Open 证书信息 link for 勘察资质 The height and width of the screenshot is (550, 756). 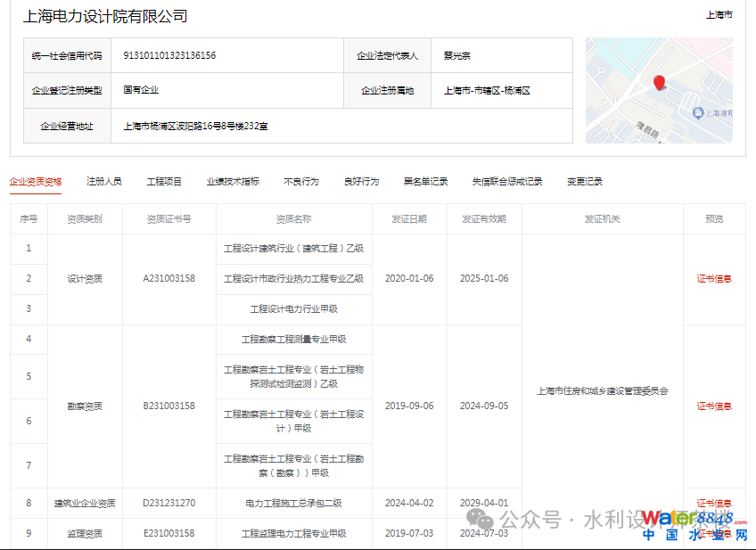tap(714, 406)
